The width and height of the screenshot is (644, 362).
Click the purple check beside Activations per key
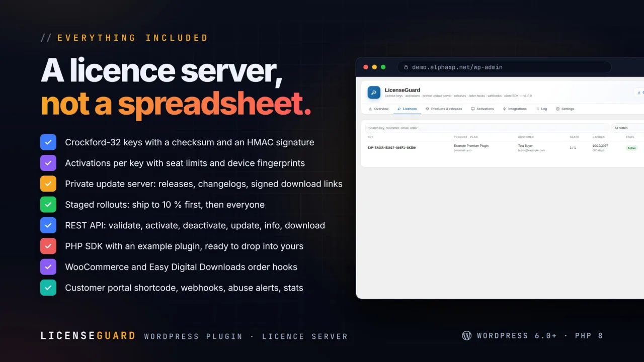pyautogui.click(x=48, y=163)
